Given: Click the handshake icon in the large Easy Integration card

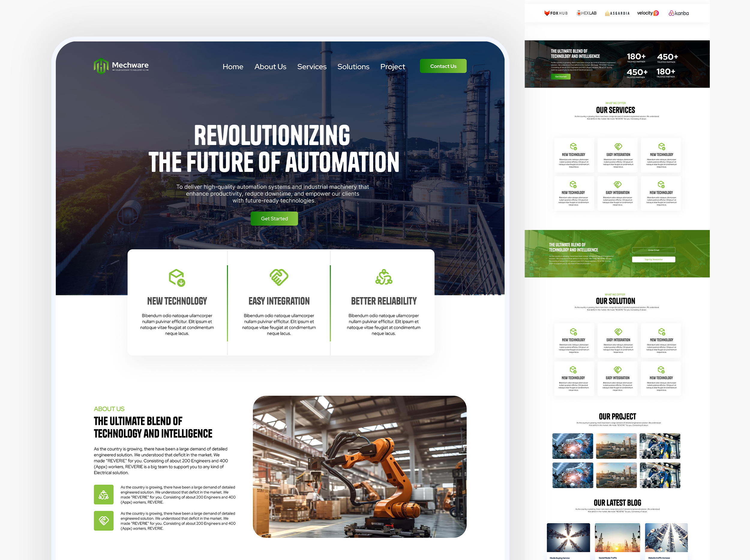Looking at the screenshot, I should [279, 277].
